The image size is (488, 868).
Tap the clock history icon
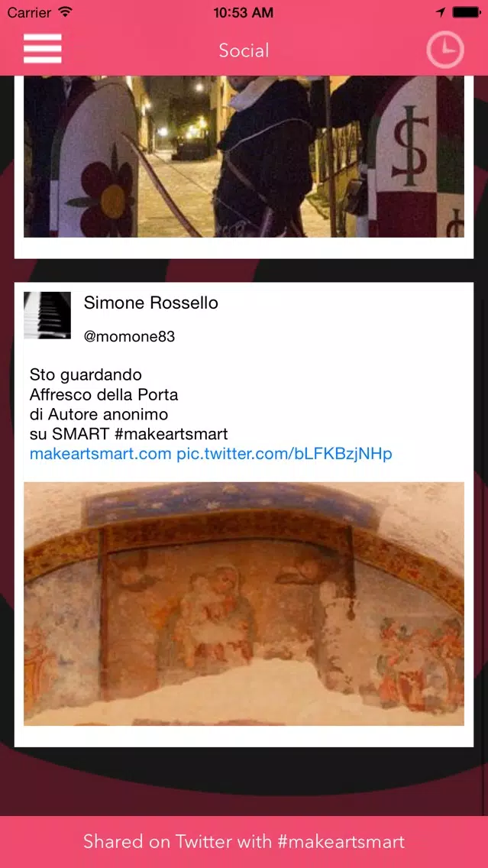(x=444, y=50)
